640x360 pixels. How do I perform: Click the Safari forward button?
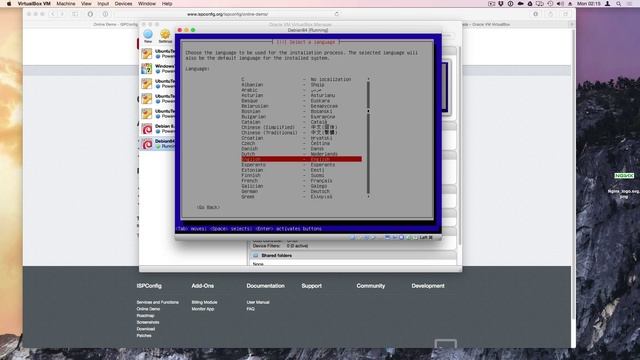point(62,14)
